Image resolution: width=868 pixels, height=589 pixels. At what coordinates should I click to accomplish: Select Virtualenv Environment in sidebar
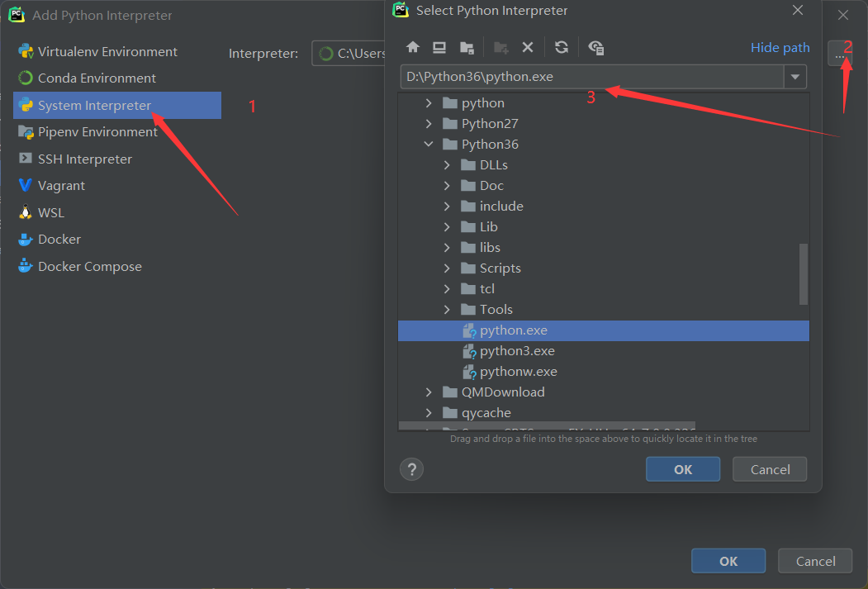coord(117,51)
